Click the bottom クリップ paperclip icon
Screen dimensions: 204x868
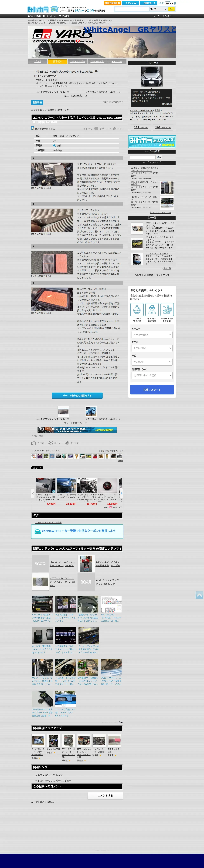[x=67, y=443]
